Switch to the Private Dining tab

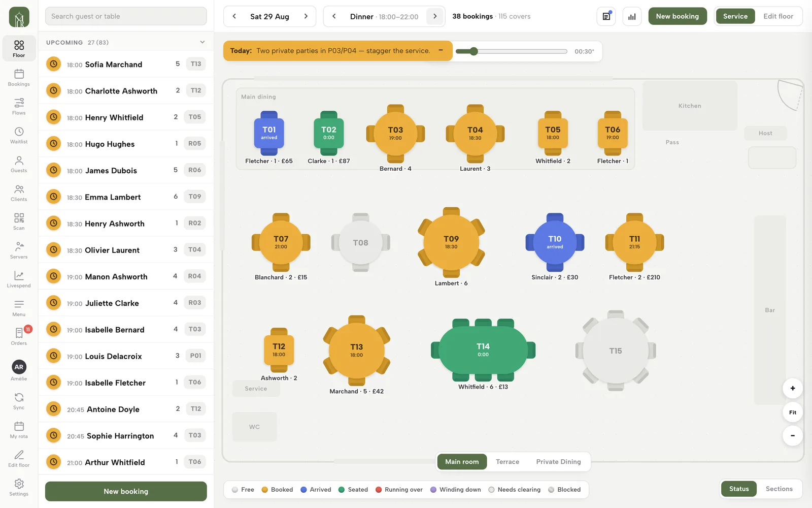coord(558,462)
